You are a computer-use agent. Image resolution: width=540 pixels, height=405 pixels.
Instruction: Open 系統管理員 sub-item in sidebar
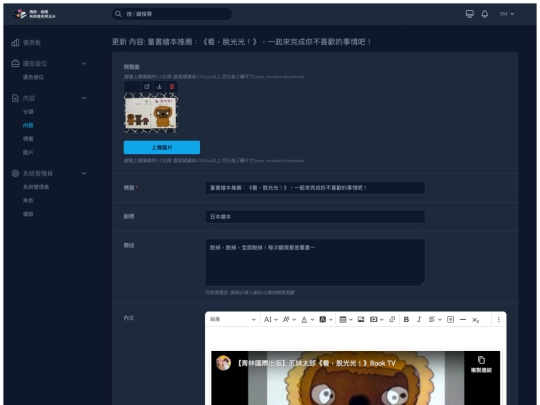[x=36, y=187]
